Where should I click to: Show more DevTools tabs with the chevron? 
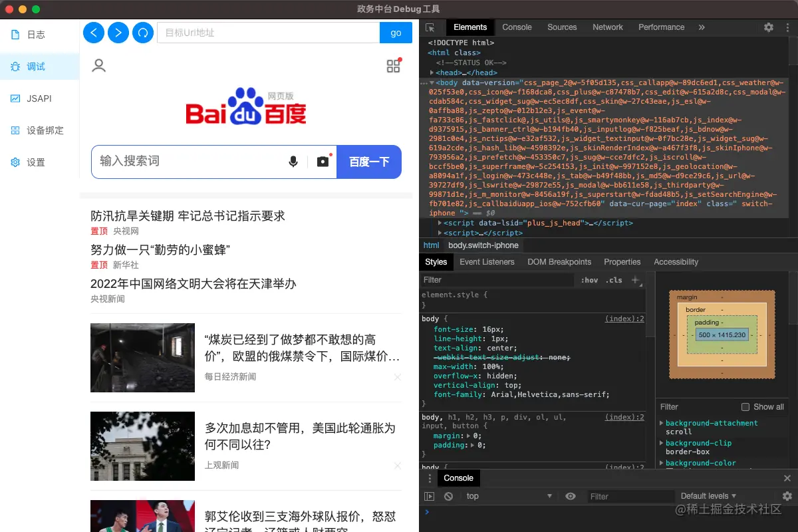click(702, 27)
